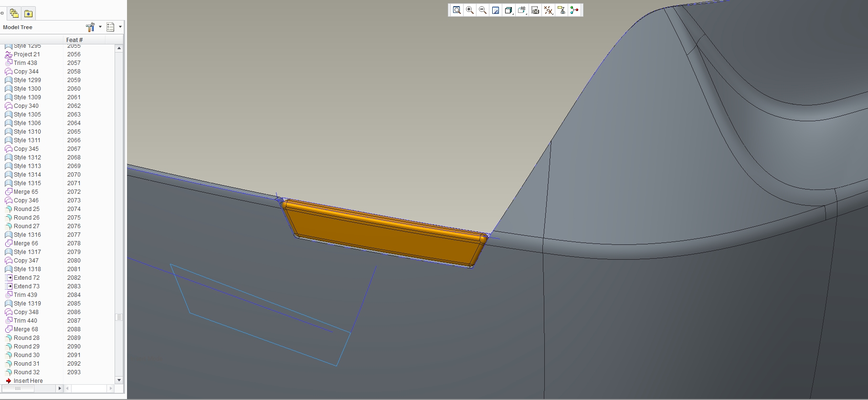Select Round 28 in the tree
The height and width of the screenshot is (400, 868).
coord(27,338)
